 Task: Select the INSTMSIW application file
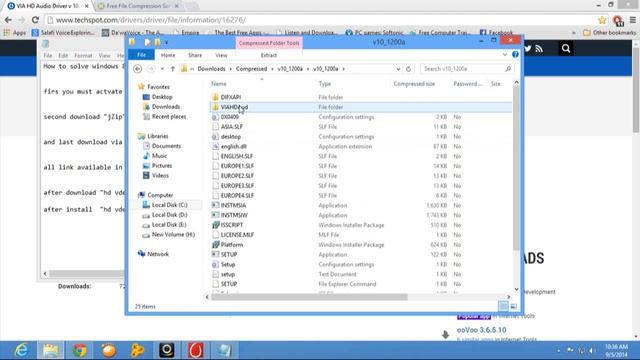tap(234, 215)
